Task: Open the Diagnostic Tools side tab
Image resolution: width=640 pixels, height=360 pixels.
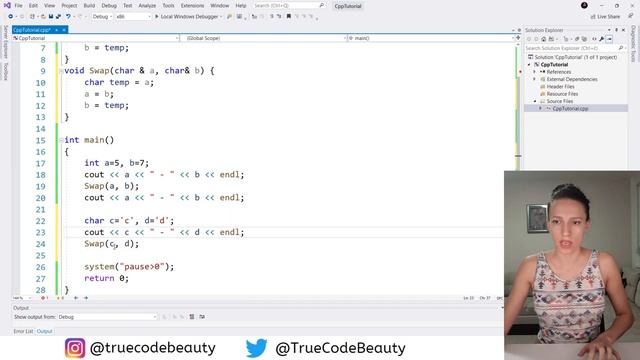Action: (x=633, y=44)
